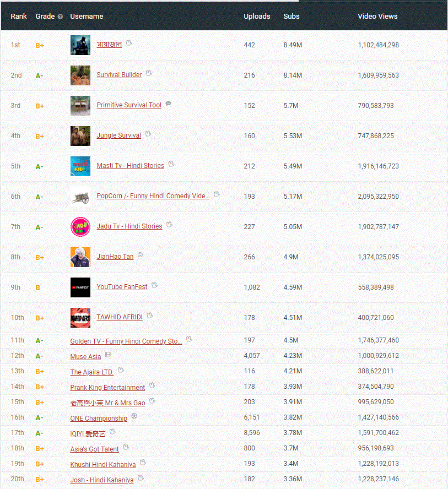Screen dimensions: 448x489
Task: Click category icon beside Mr & Mrs Gao
Action: click(152, 401)
